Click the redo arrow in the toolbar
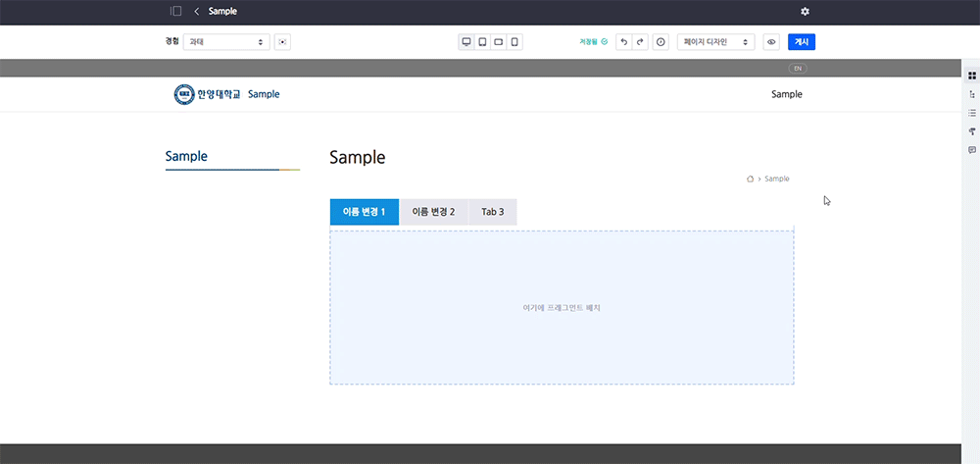The width and height of the screenshot is (980, 464). (x=640, y=42)
